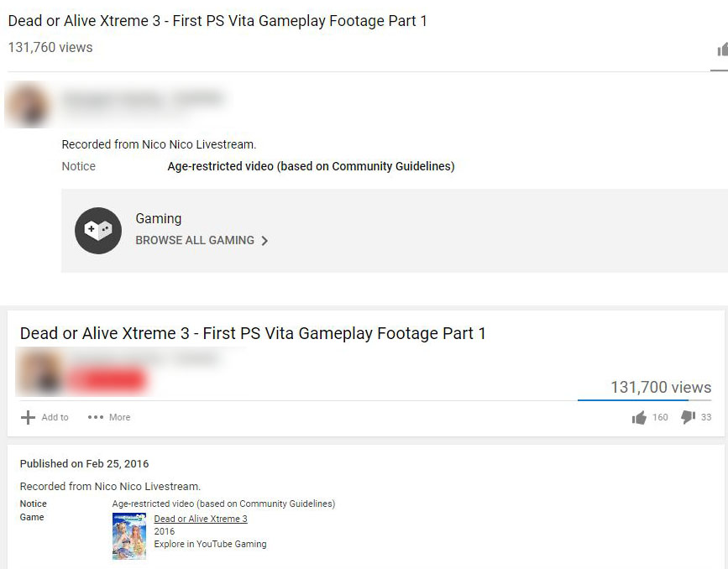Click the blurred channel avatar in upper layout
728x569 pixels.
[x=29, y=105]
